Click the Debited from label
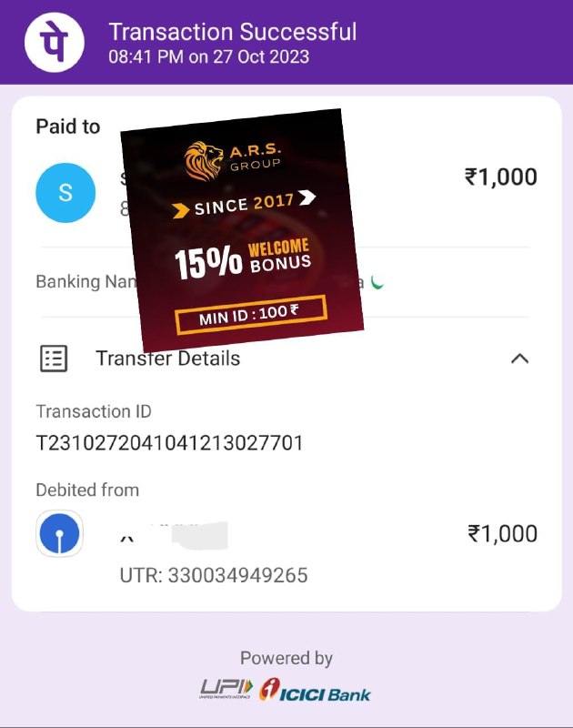 pyautogui.click(x=87, y=490)
